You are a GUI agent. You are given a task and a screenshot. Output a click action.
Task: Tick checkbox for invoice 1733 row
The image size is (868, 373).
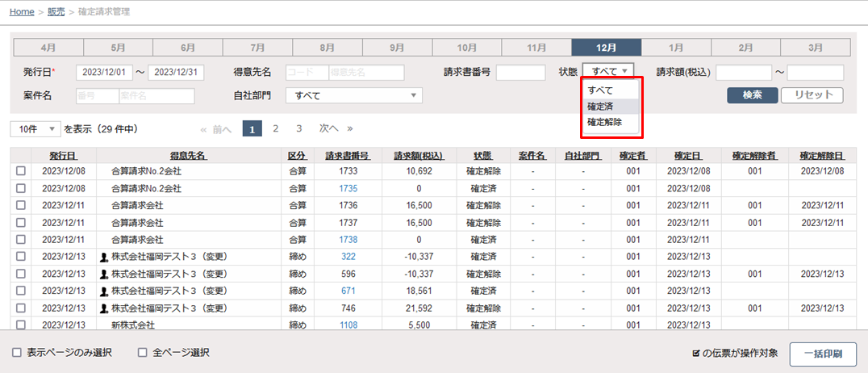pyautogui.click(x=21, y=171)
